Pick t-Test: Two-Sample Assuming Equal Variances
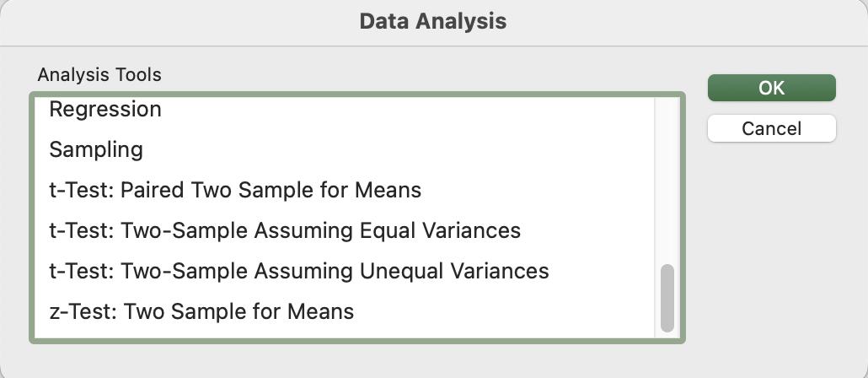868x378 pixels. click(x=345, y=230)
